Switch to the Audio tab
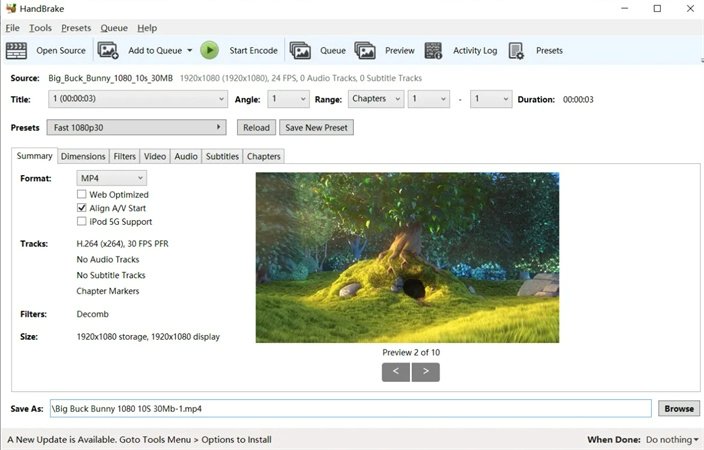Viewport: 704px width, 450px height. point(186,156)
